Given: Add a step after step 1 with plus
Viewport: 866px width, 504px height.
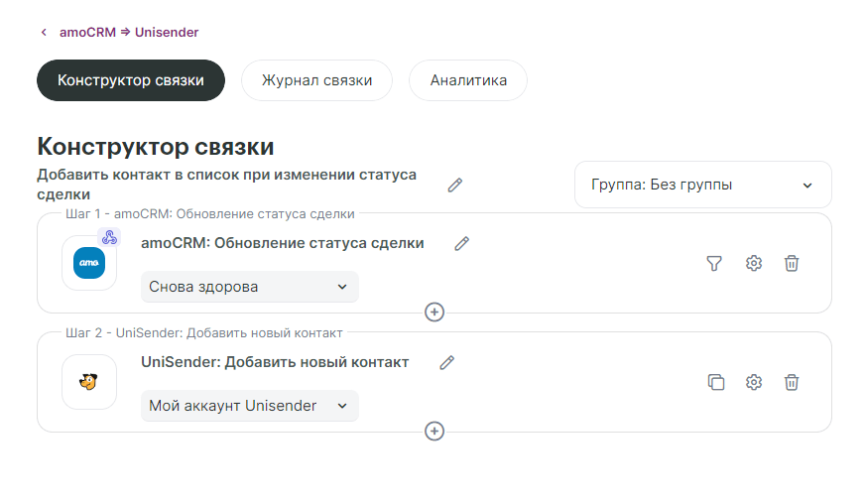Looking at the screenshot, I should pos(434,313).
